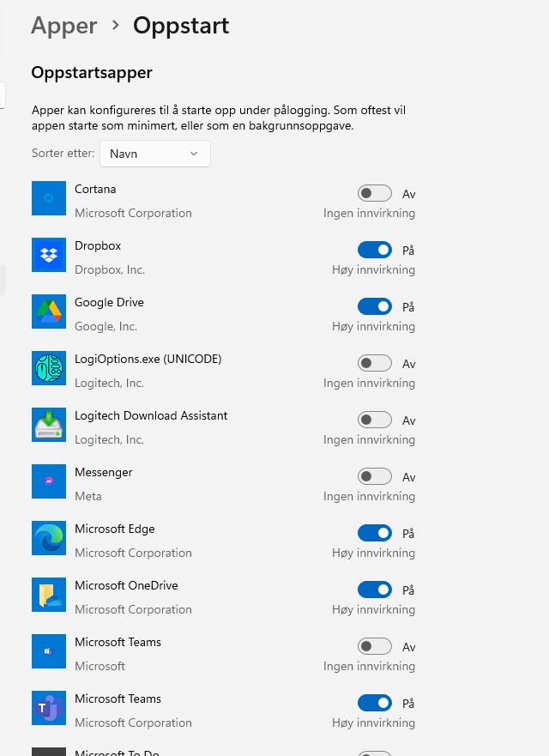Disable Dropbox startup toggle
The height and width of the screenshot is (756, 549).
[x=374, y=251]
